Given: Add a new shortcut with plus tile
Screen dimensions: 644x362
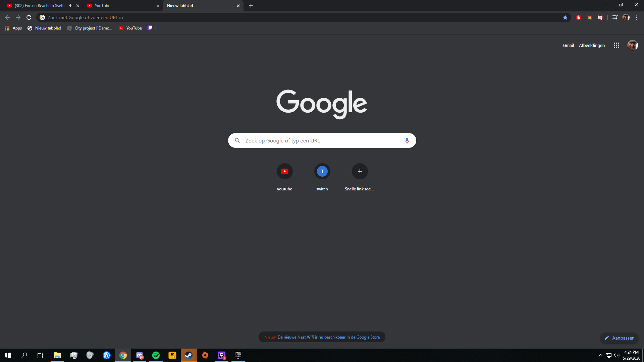Looking at the screenshot, I should (x=360, y=171).
